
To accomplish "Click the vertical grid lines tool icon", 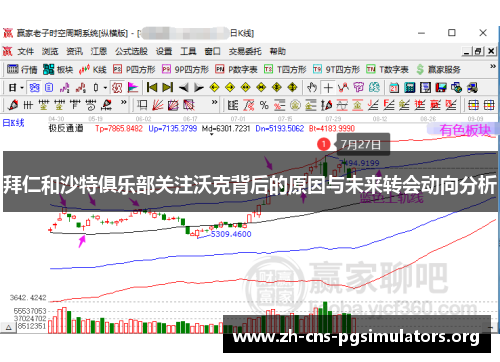I will [28, 105].
